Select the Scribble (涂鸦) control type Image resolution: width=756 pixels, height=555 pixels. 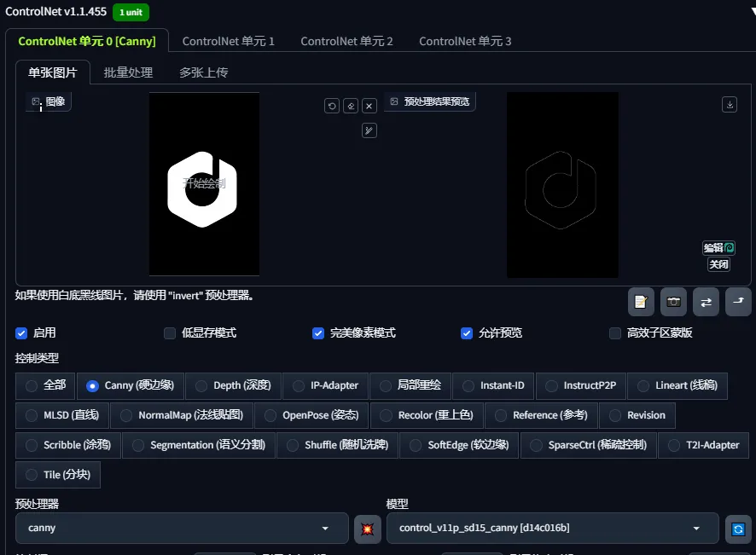(x=68, y=445)
